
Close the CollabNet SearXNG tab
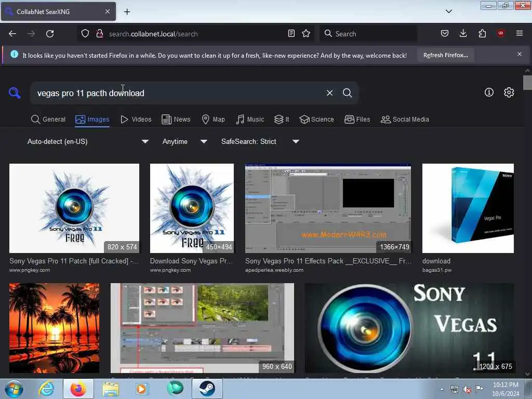108,11
